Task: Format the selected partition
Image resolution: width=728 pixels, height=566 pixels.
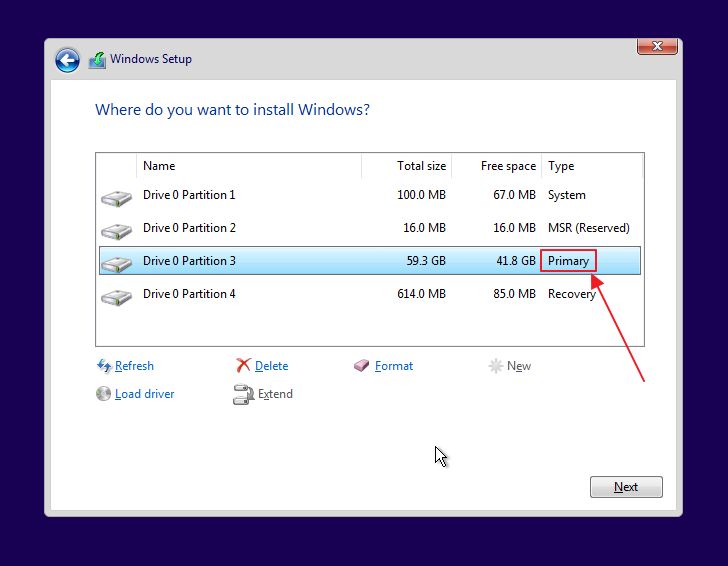Action: [394, 366]
